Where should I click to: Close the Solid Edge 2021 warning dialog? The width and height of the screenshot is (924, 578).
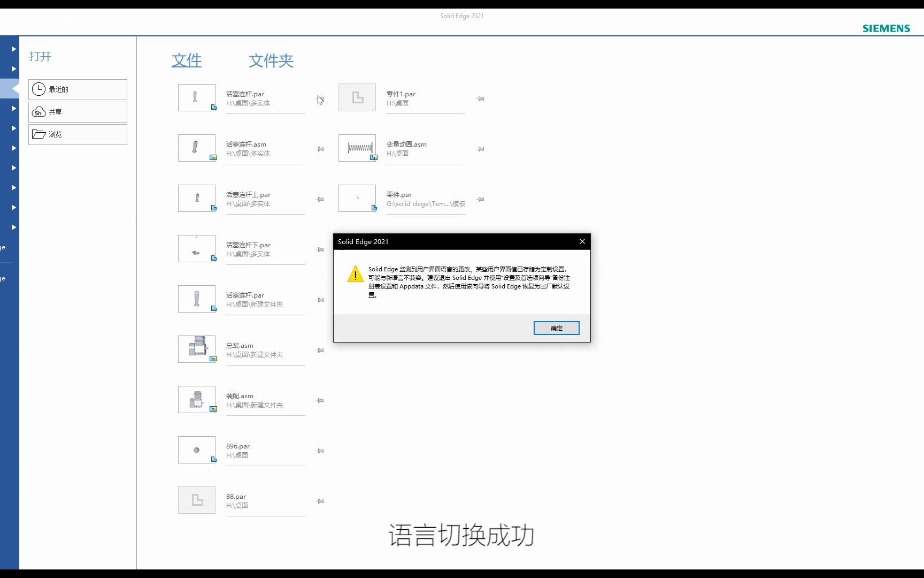coord(582,241)
